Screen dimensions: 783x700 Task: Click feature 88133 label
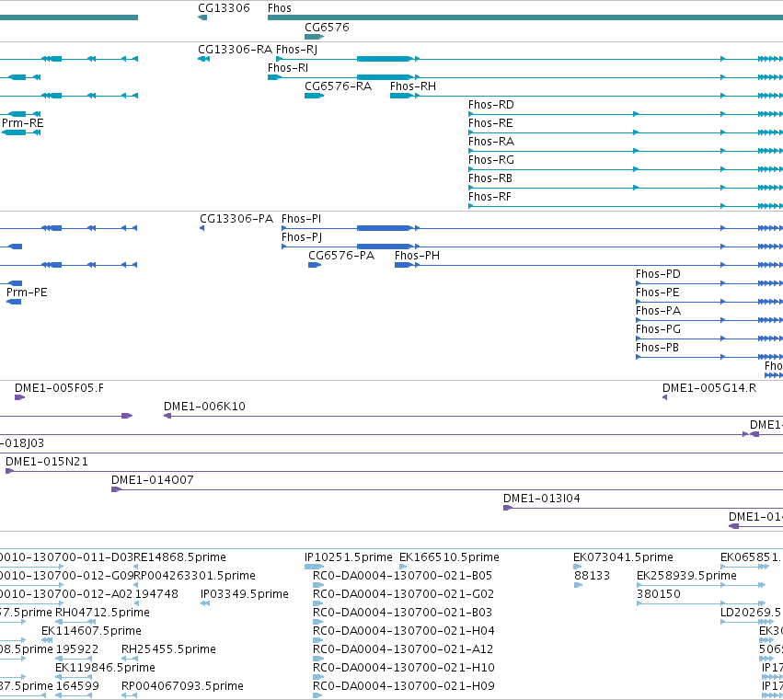pyautogui.click(x=592, y=576)
